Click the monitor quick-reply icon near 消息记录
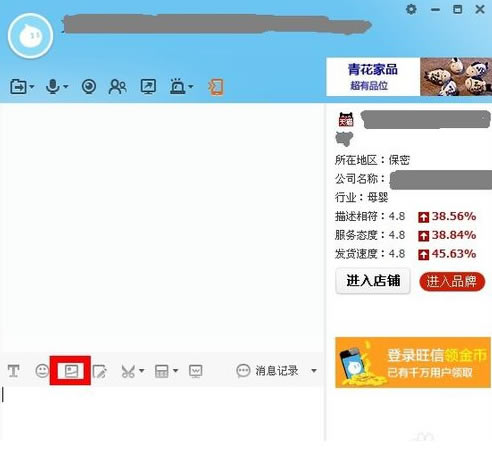Screen dimensions: 492x451 pyautogui.click(x=195, y=371)
